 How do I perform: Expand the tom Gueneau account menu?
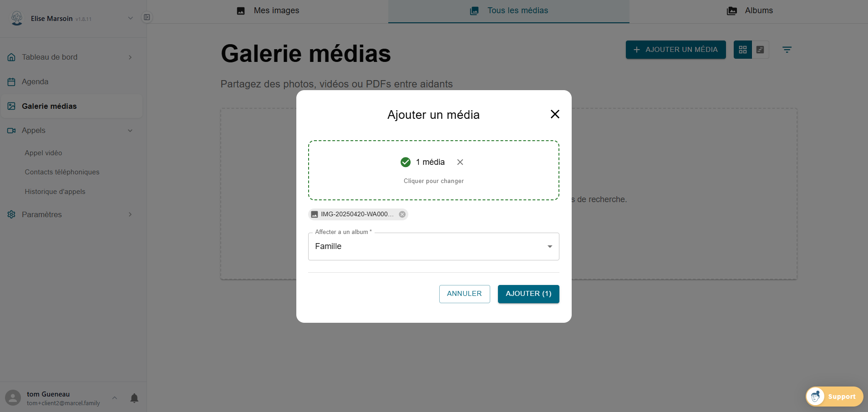click(115, 398)
